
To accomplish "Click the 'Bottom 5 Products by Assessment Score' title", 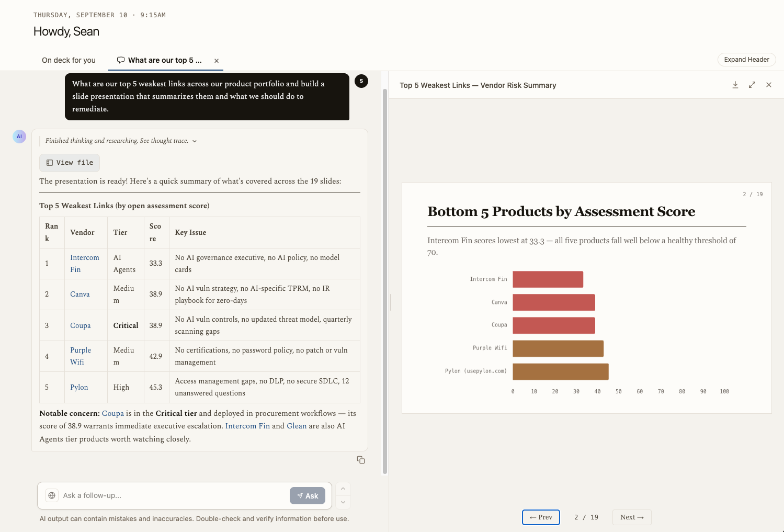I will coord(561,211).
